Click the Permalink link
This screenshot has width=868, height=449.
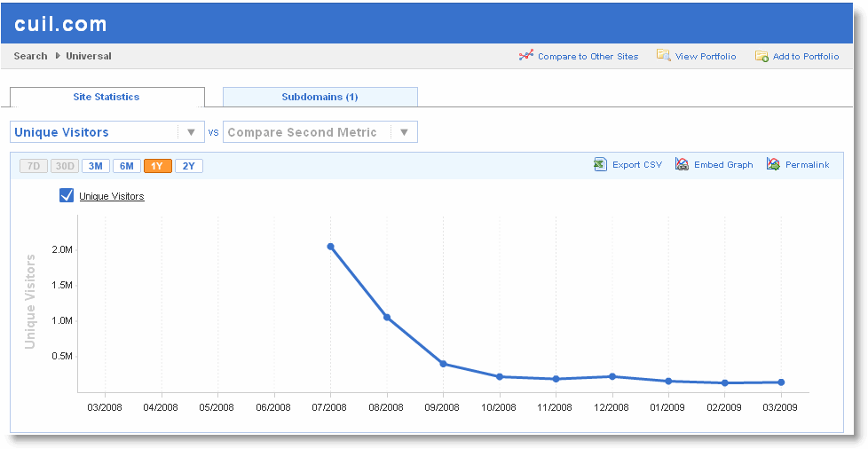[x=807, y=165]
